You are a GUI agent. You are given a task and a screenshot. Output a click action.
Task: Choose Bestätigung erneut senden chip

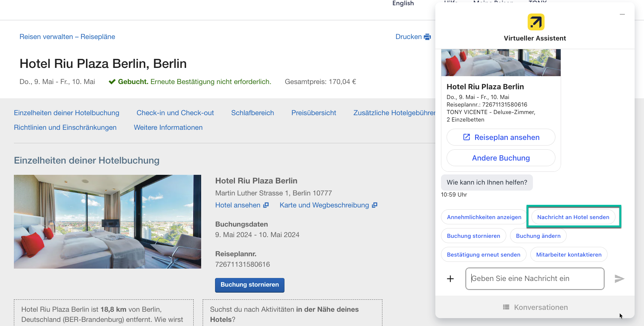[484, 255]
